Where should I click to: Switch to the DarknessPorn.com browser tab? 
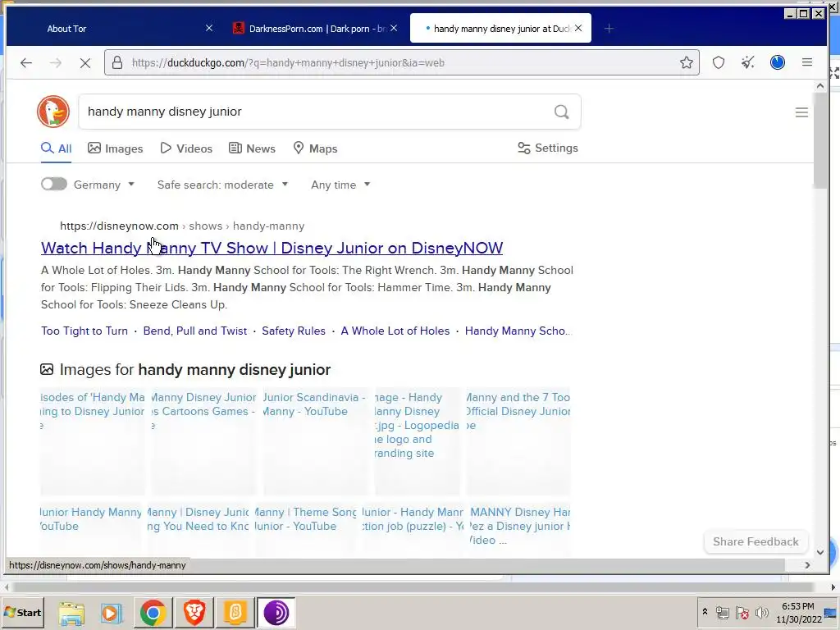pyautogui.click(x=316, y=29)
